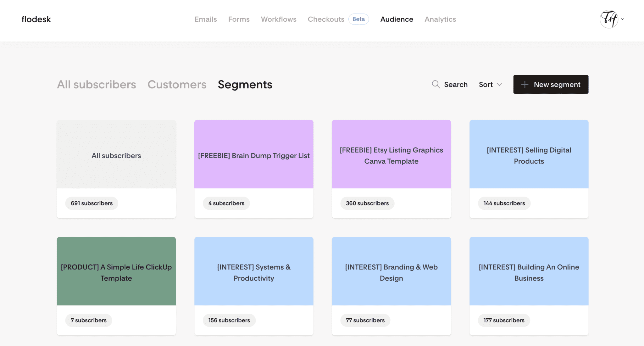Select the Search icon
The width and height of the screenshot is (644, 346).
pos(436,84)
